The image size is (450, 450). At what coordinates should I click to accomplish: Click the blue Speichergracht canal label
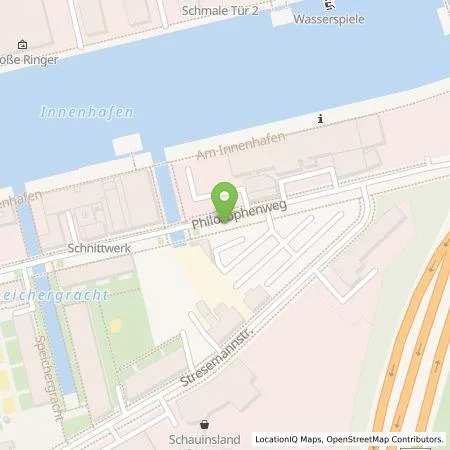[x=55, y=295]
